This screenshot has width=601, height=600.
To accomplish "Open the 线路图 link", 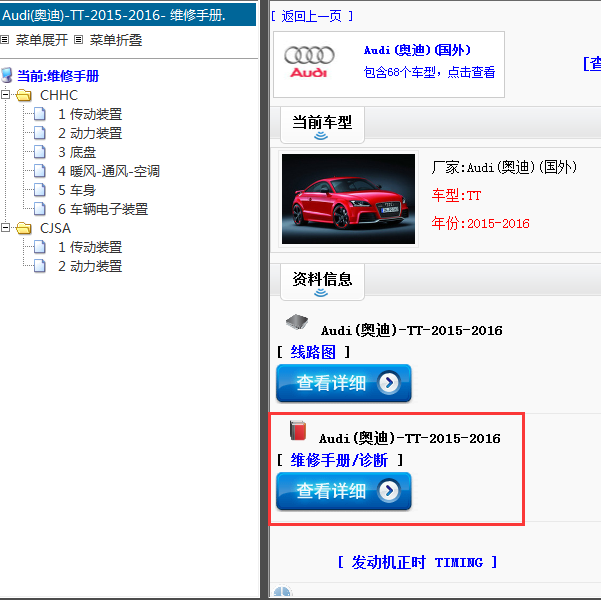I will [313, 352].
